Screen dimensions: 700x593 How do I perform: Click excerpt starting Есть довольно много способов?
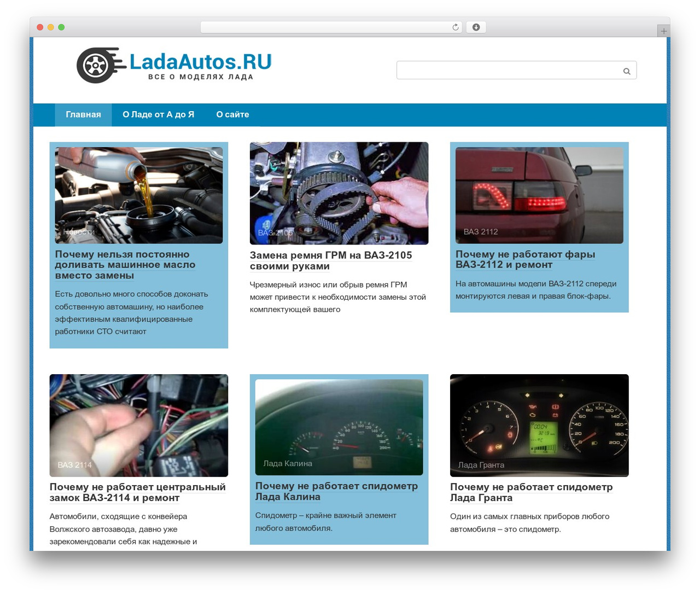pos(131,313)
